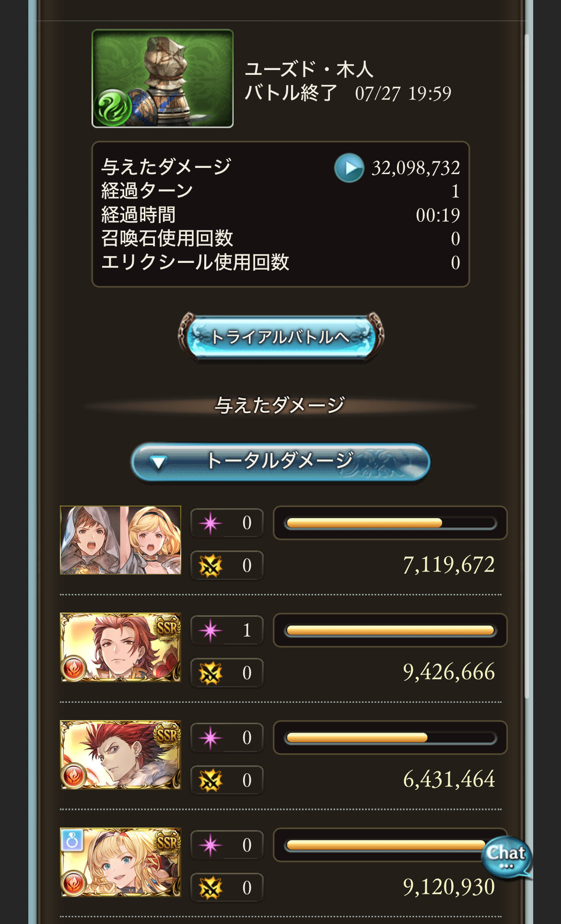Click the white triangle arrow on トータルダメージ

(158, 462)
